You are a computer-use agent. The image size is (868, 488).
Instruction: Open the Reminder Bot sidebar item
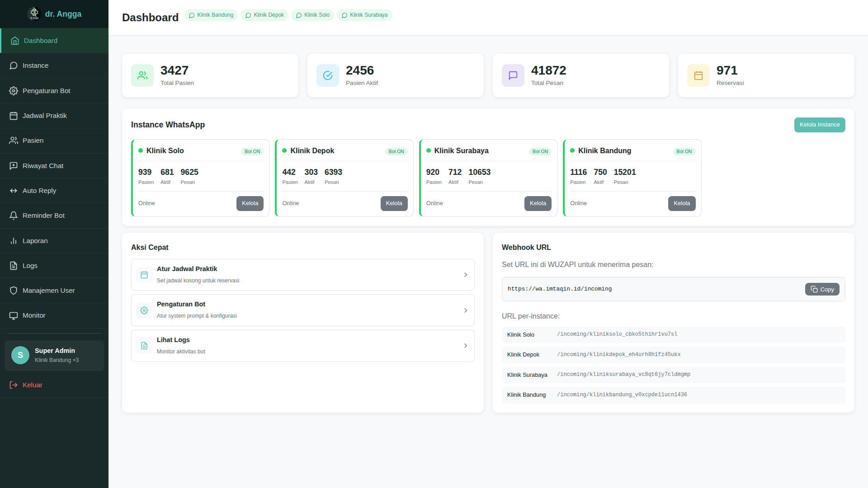click(43, 216)
